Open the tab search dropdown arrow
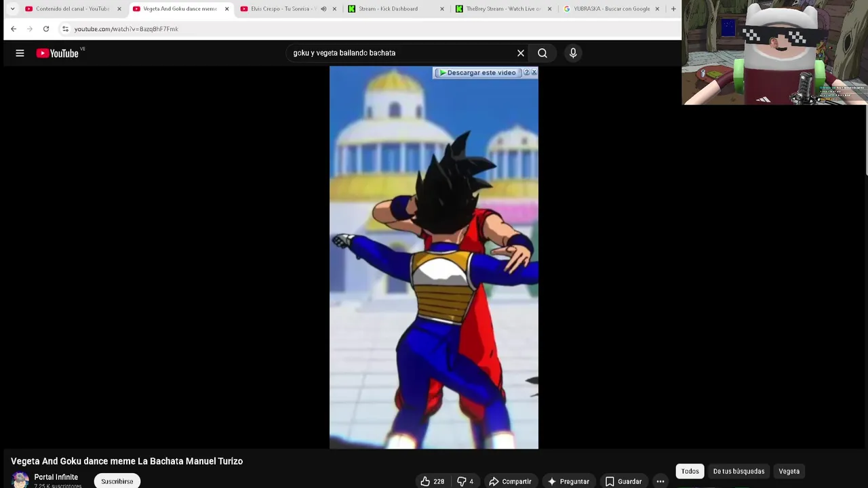Screen dimensions: 868x488 click(x=12, y=9)
